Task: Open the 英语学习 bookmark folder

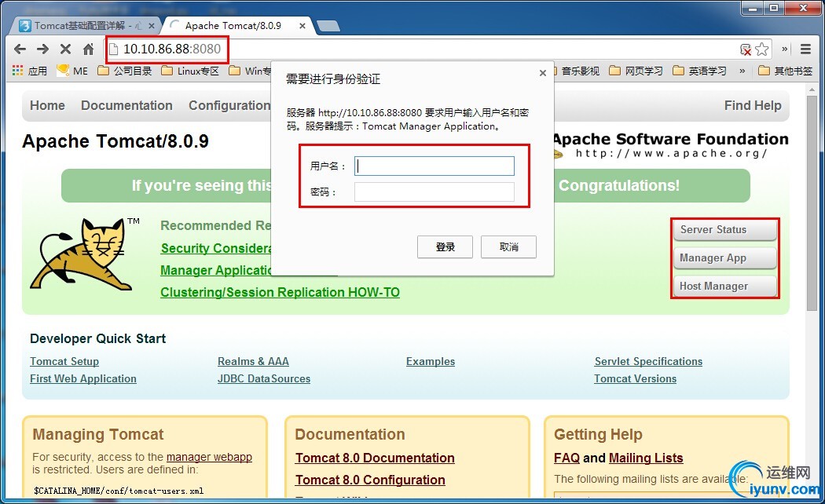Action: point(700,71)
